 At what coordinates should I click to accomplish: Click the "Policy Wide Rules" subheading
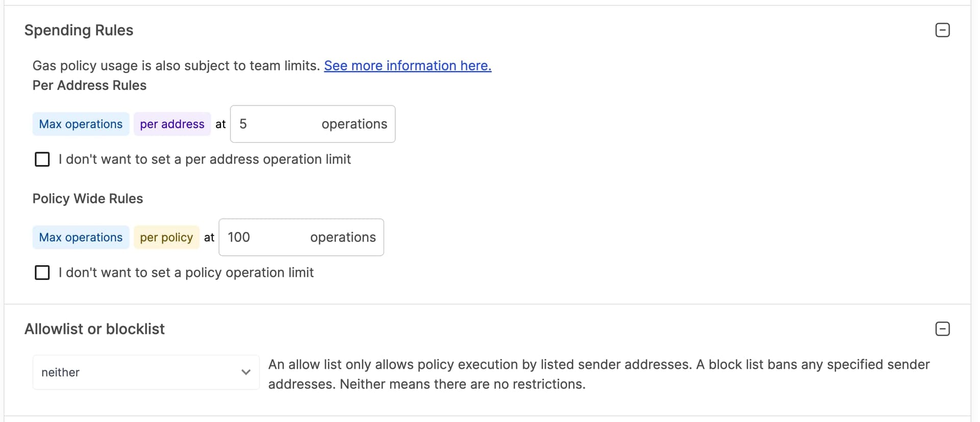tap(88, 199)
